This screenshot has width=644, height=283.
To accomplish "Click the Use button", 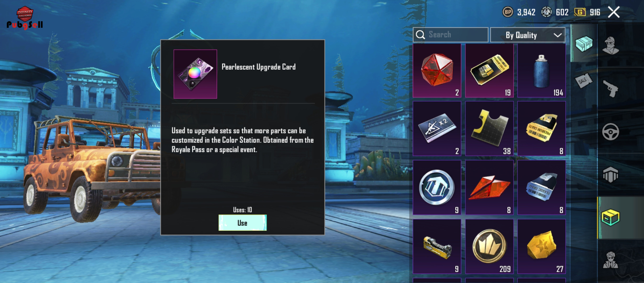I will pyautogui.click(x=242, y=223).
